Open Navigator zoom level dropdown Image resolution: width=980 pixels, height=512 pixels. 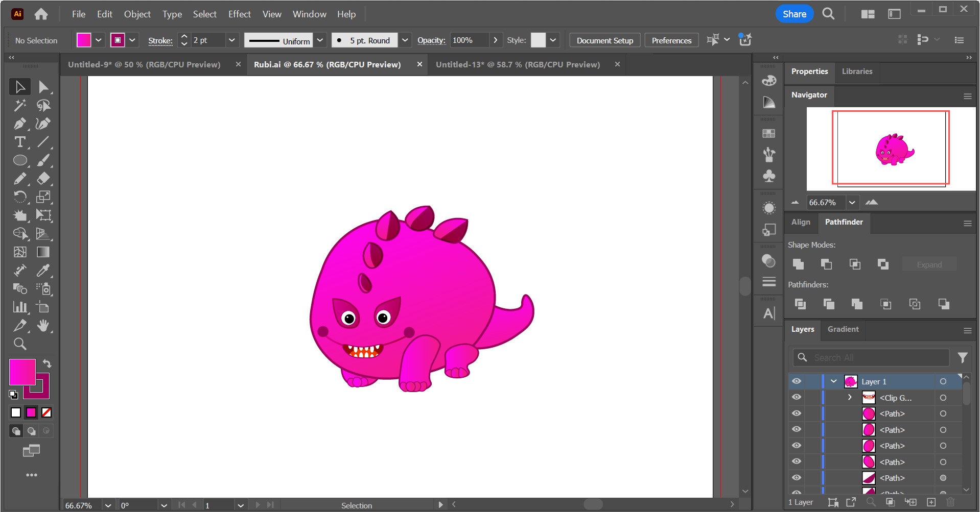[852, 202]
